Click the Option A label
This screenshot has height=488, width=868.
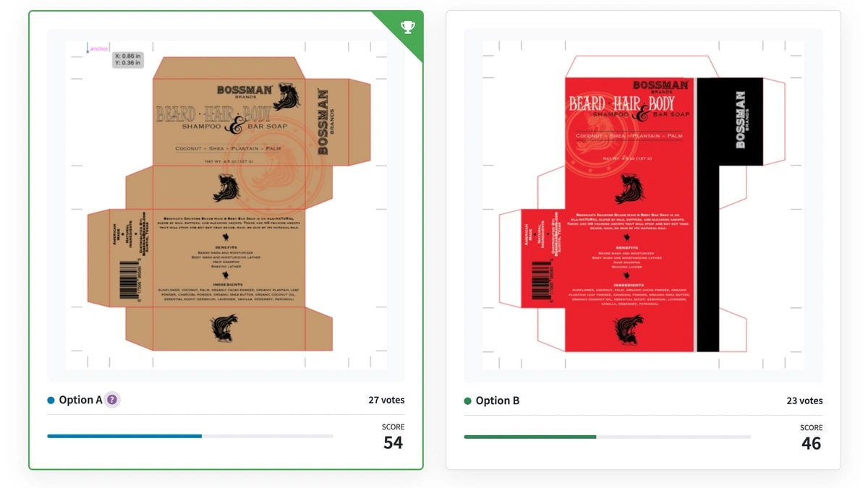pos(80,400)
